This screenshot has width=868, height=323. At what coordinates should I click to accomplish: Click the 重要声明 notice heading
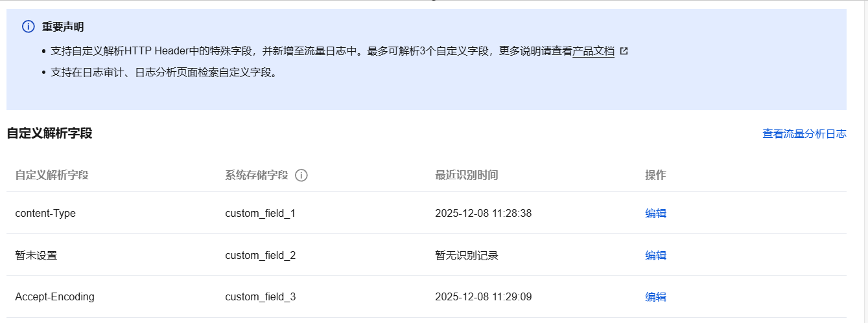tap(63, 27)
